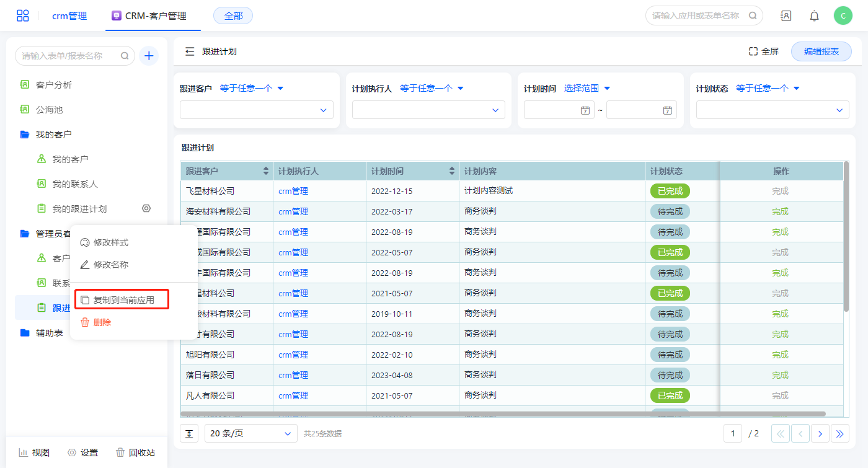
Task: Go to the last page of results
Action: (x=840, y=434)
